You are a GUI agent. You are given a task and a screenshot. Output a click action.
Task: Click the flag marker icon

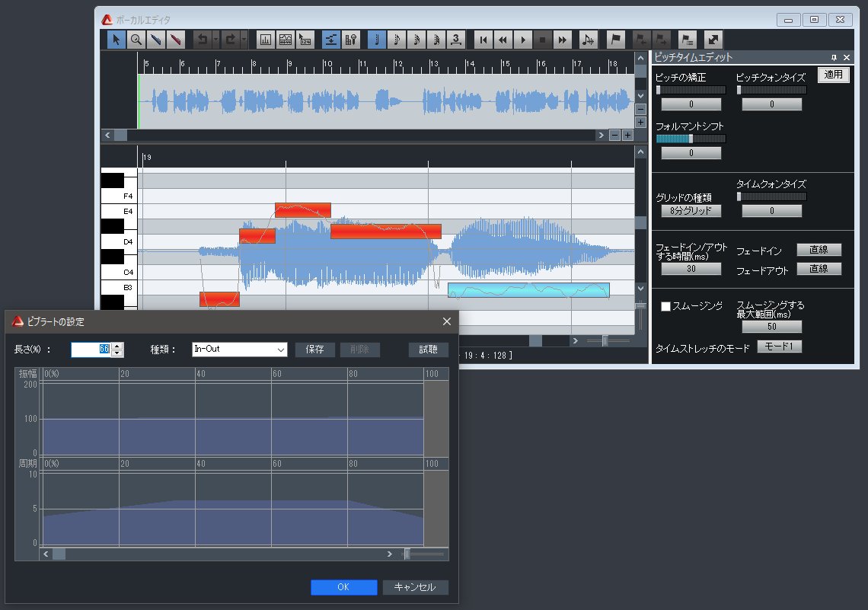tap(616, 40)
